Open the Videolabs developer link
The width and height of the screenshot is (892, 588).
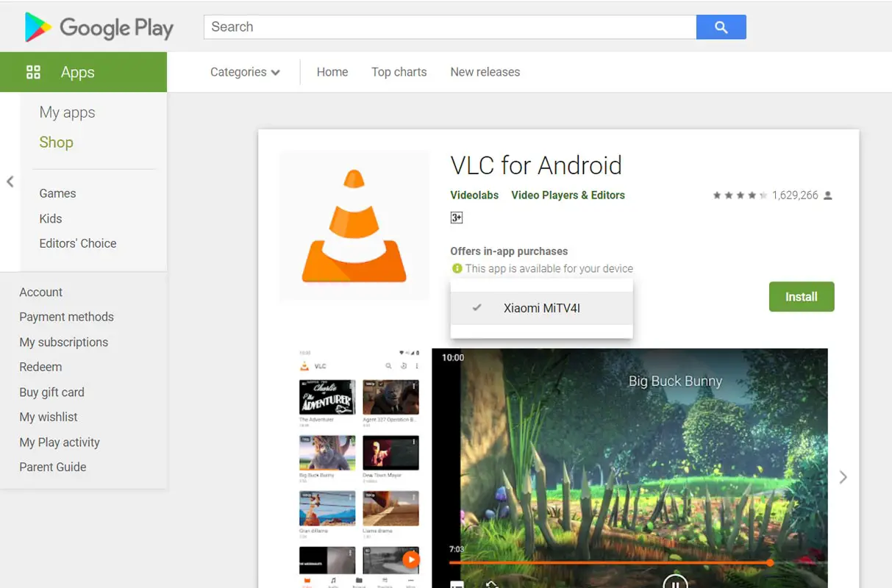[474, 195]
